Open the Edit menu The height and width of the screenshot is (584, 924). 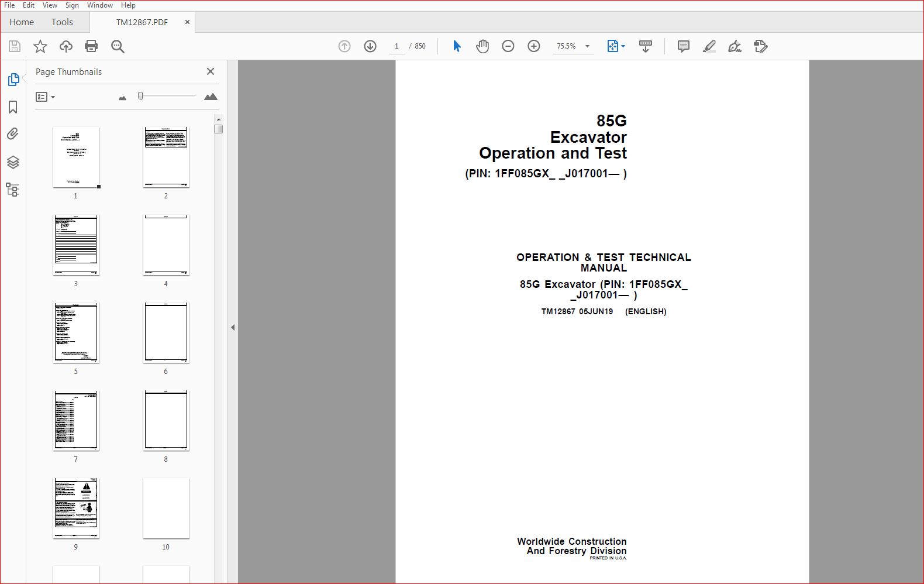29,5
